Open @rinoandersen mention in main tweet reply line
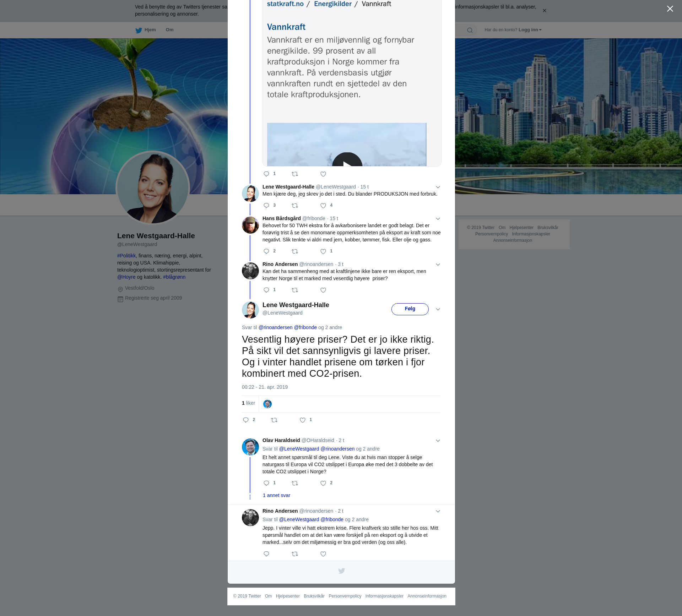Viewport: 682px width, 616px height. pyautogui.click(x=275, y=327)
